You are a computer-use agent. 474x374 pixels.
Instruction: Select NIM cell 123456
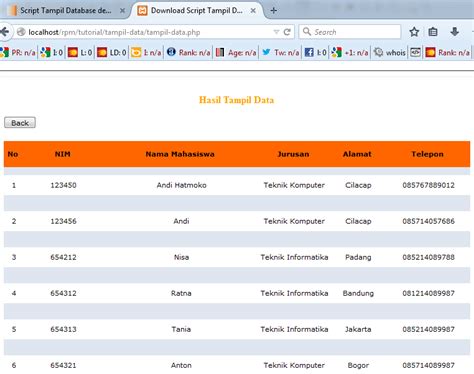63,221
